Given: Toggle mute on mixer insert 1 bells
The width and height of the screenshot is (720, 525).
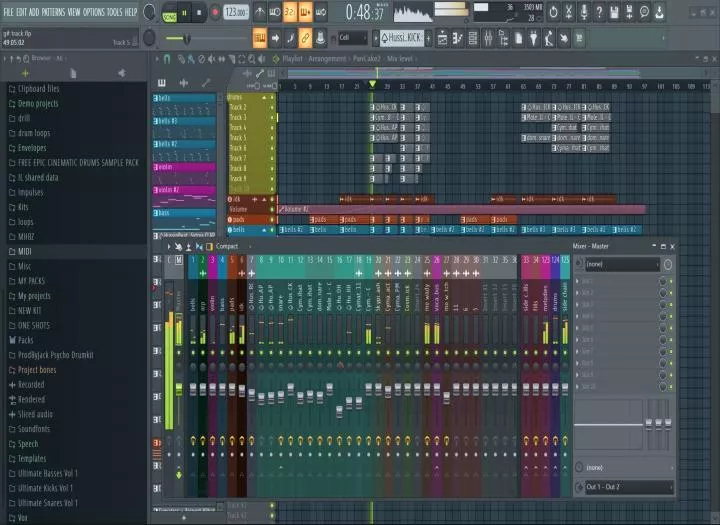Looking at the screenshot, I should point(193,353).
